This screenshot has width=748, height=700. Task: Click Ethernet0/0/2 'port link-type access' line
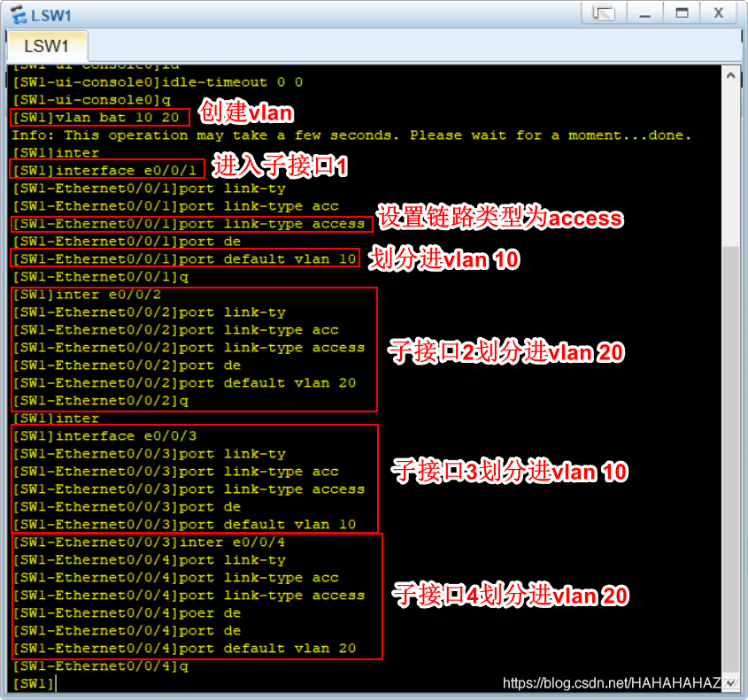[189, 348]
